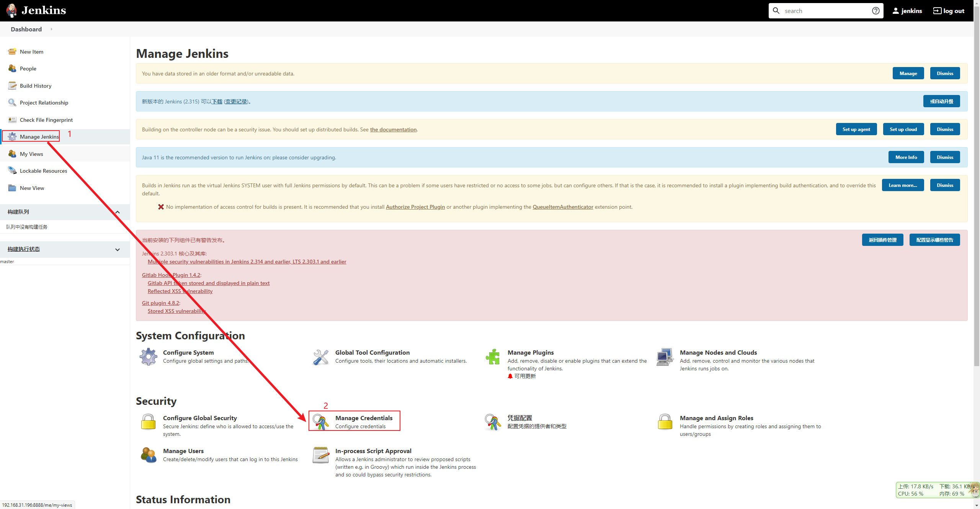
Task: Open the 凭据配置 credentials provider icon
Action: pos(493,422)
